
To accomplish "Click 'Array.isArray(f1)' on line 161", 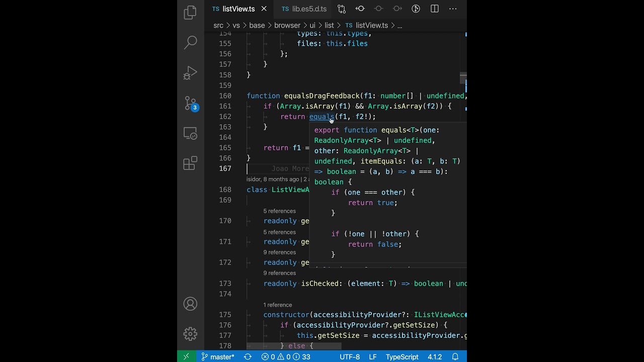I will pyautogui.click(x=315, y=106).
